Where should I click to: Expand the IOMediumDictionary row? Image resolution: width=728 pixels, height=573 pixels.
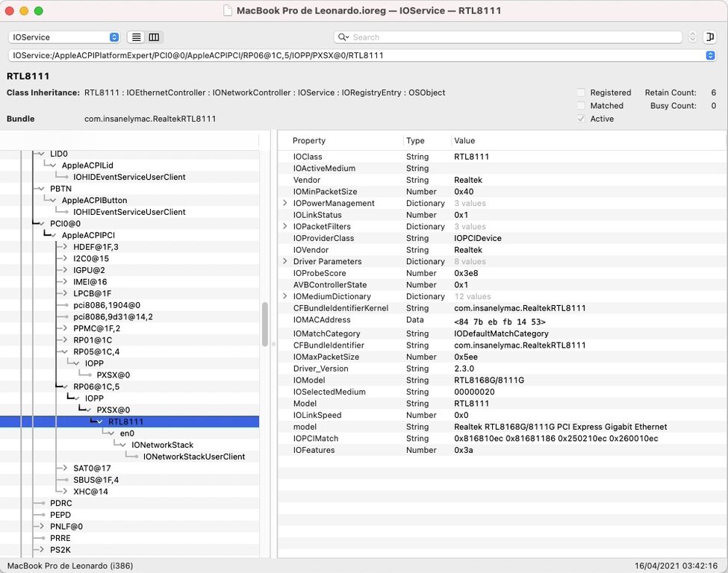point(285,296)
